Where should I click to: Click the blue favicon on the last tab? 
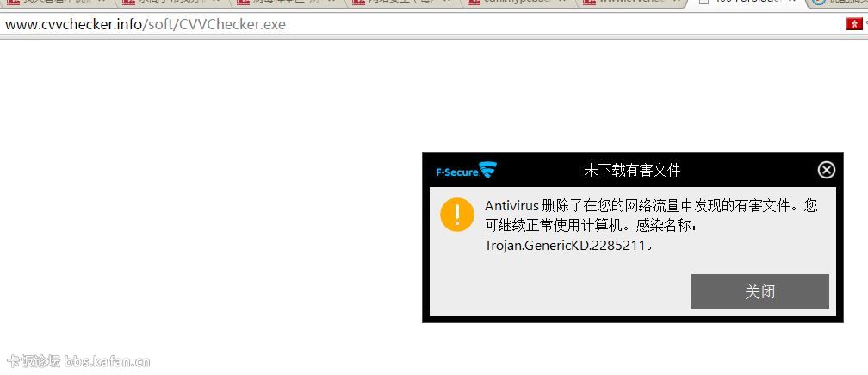tap(817, 3)
